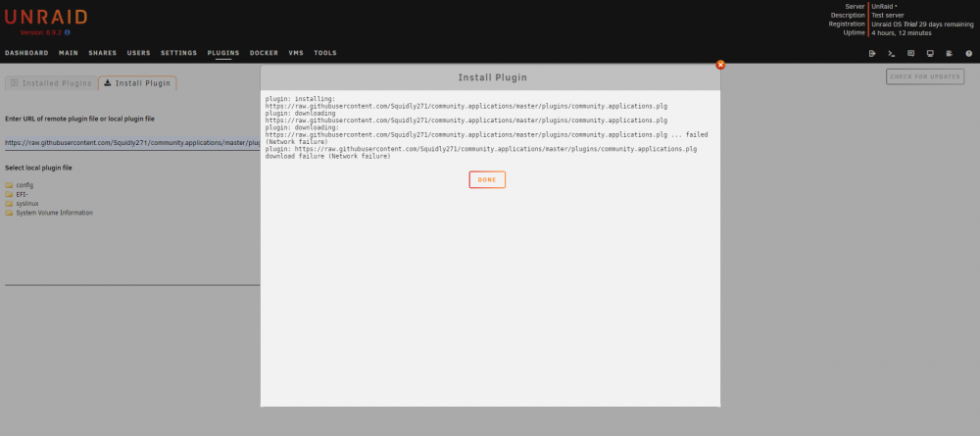The image size is (980, 436).
Task: Click the Install Plugin dialog title
Action: click(x=493, y=78)
